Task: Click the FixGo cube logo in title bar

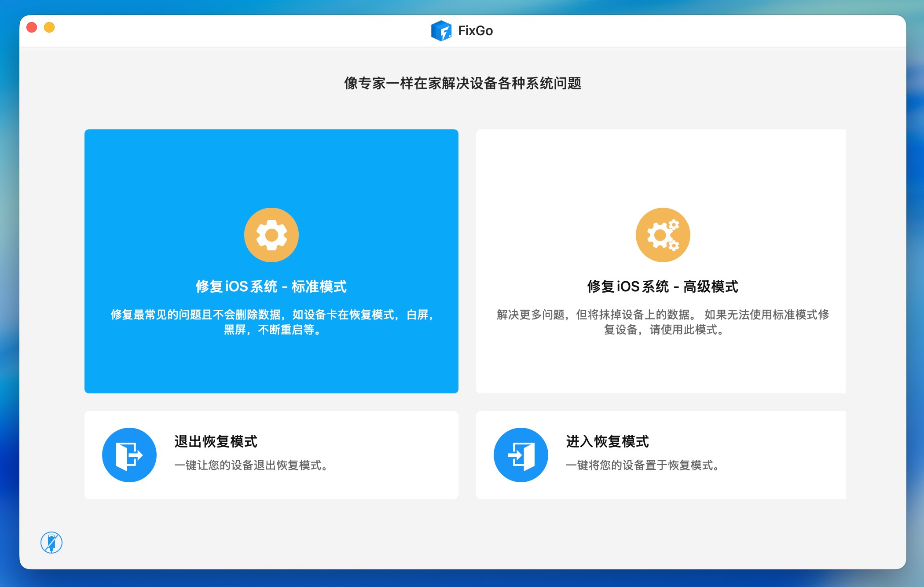Action: click(x=441, y=31)
